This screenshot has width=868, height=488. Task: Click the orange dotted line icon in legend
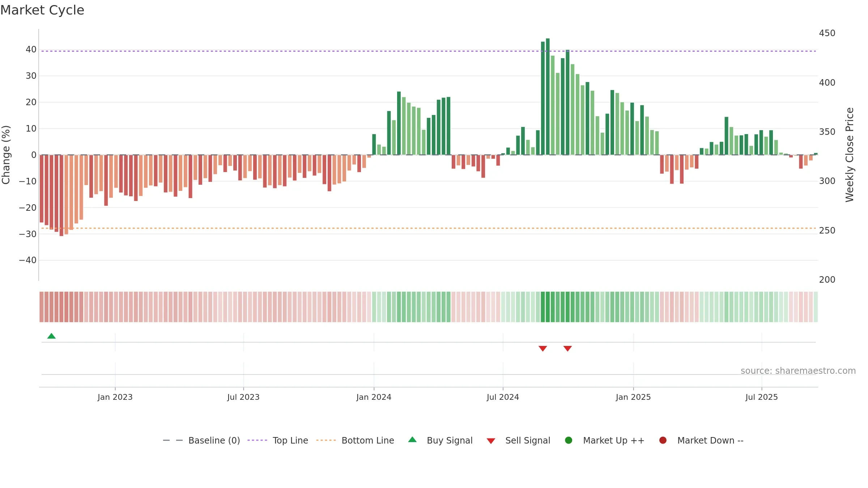pos(326,440)
